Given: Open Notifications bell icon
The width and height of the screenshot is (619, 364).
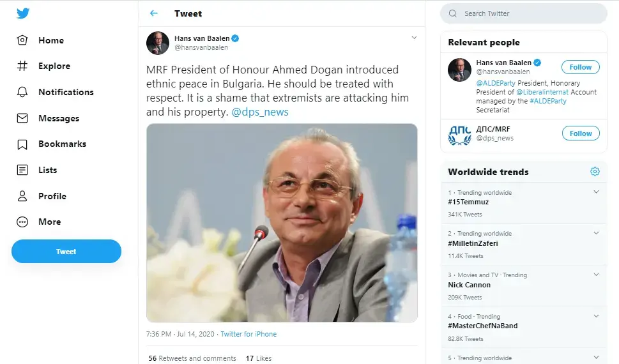Looking at the screenshot, I should coord(23,92).
